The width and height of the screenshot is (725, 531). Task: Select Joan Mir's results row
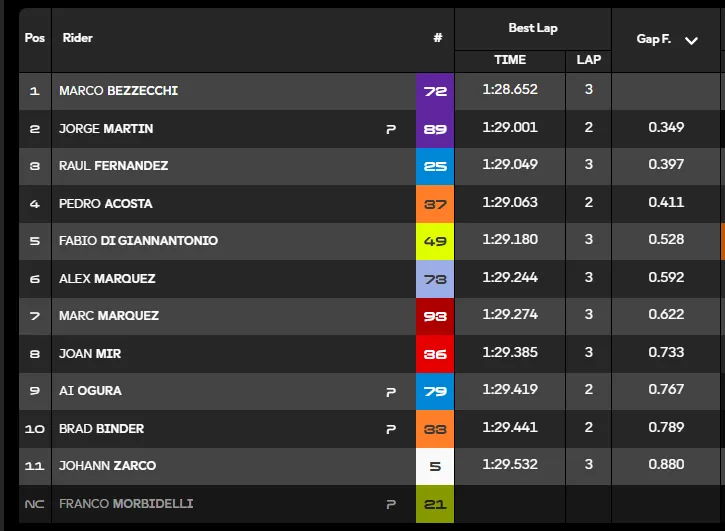[x=370, y=354]
